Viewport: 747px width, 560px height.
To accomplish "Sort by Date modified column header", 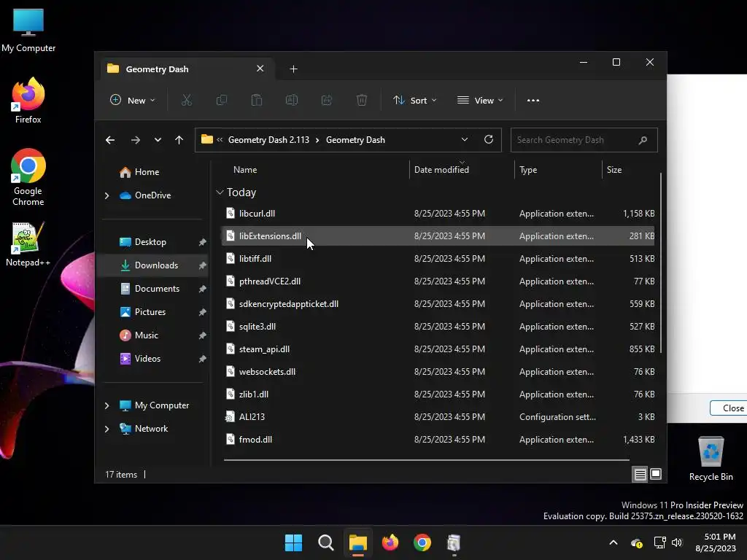I will point(441,170).
